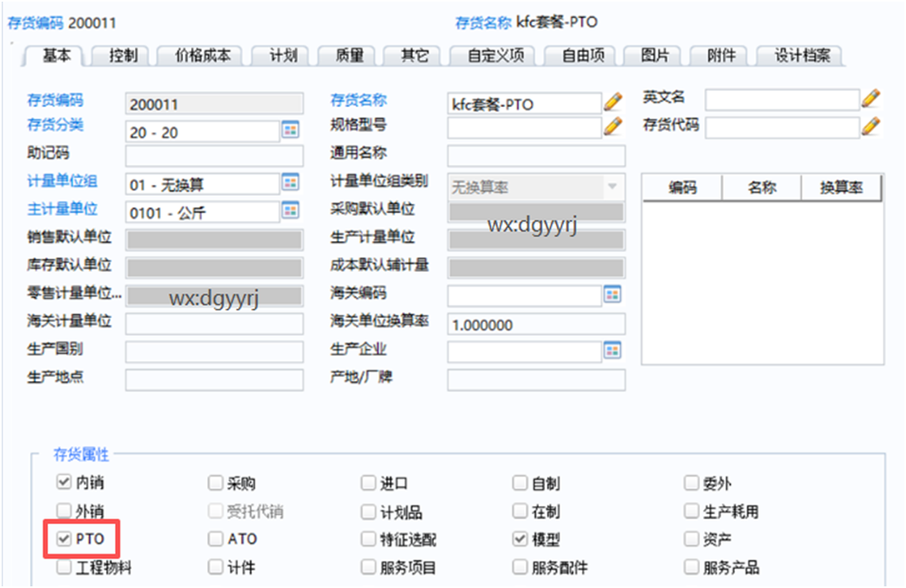Click the pencil edit icon beside 英文名
The image size is (906, 588).
(871, 99)
